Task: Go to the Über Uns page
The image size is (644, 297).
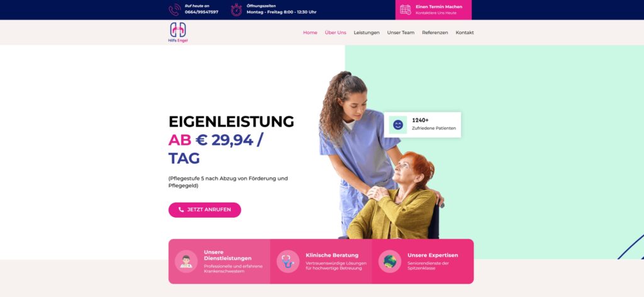Action: coord(336,33)
